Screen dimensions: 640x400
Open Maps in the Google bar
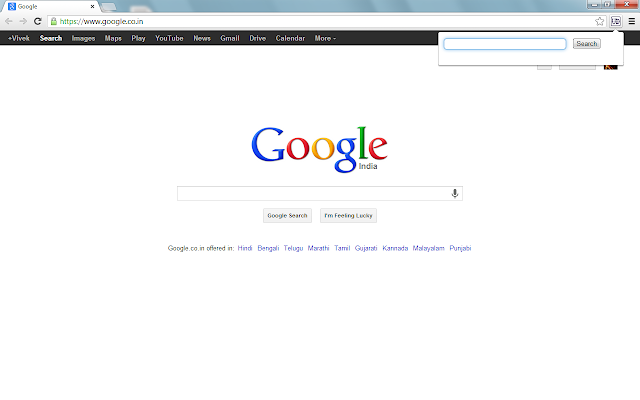pos(113,38)
